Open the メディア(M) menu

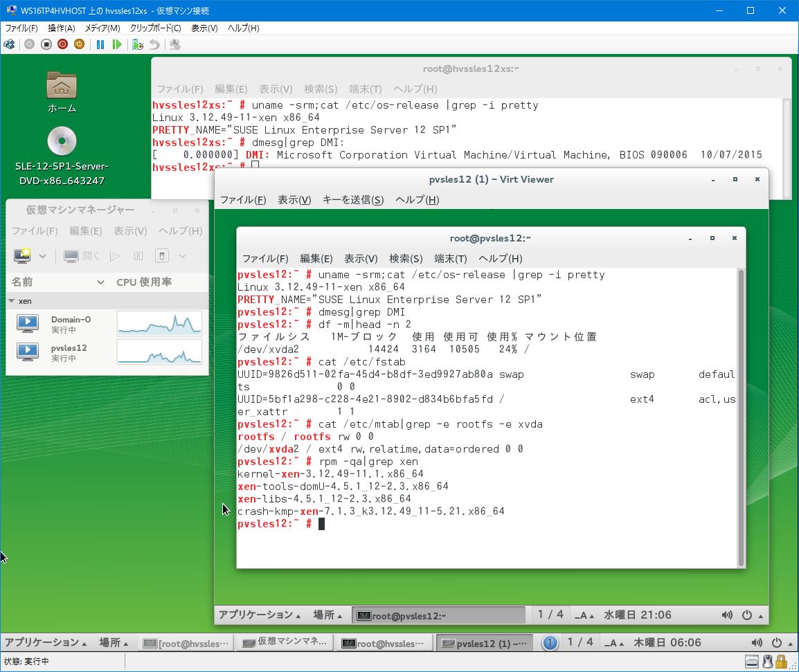pos(102,28)
